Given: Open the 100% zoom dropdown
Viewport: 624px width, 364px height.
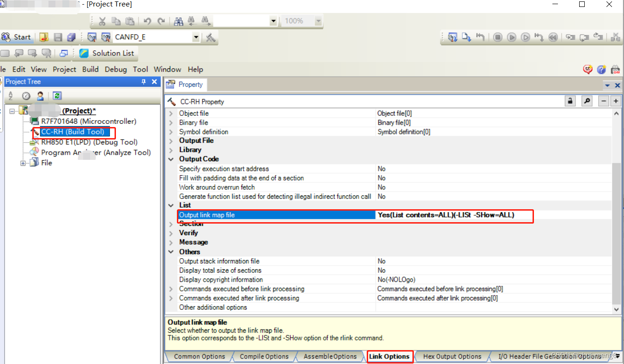Looking at the screenshot, I should (x=318, y=21).
